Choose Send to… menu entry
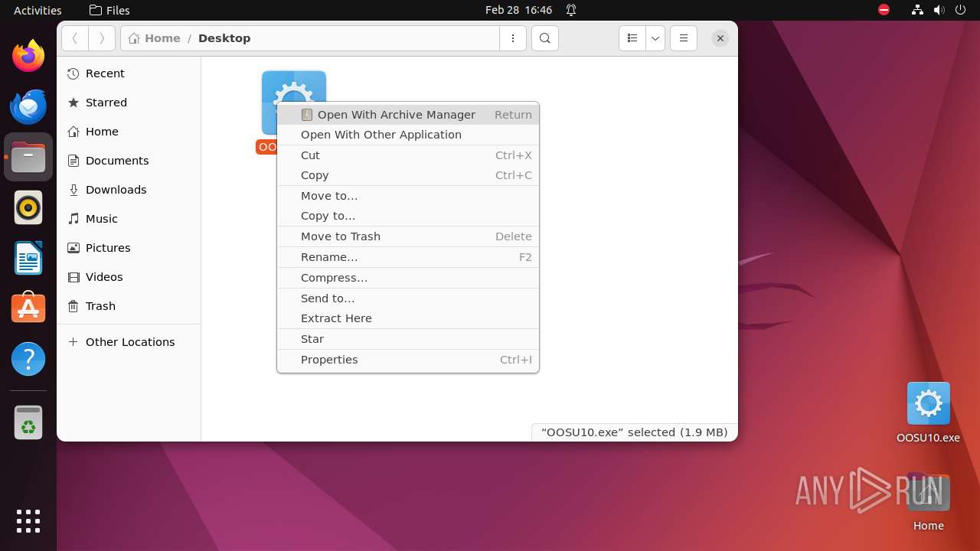980x551 pixels. pyautogui.click(x=408, y=298)
